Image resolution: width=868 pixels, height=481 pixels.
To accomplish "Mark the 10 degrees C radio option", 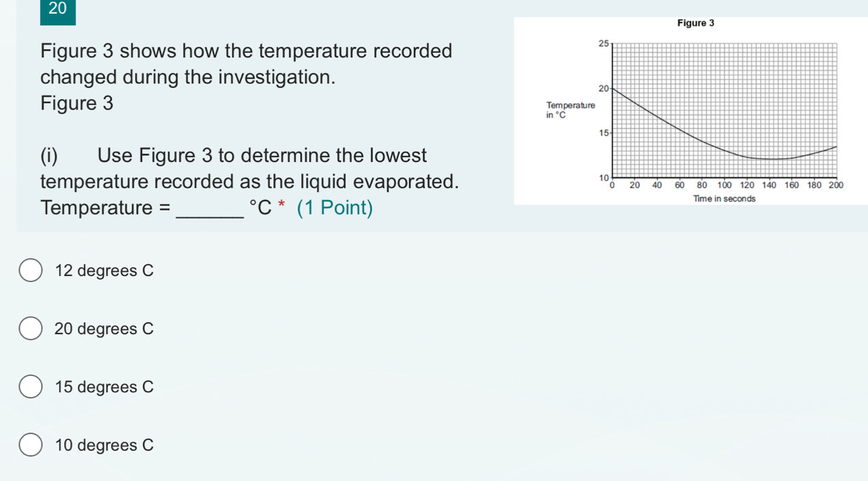I will coord(29,445).
